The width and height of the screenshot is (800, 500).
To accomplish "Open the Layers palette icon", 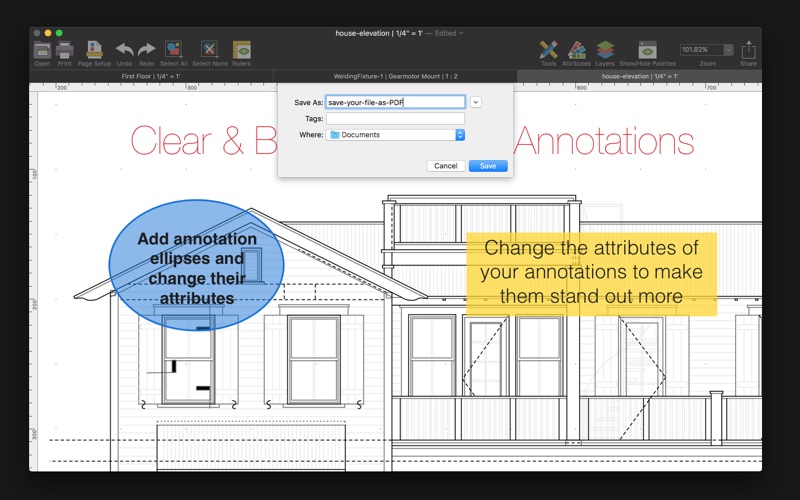I will point(605,50).
